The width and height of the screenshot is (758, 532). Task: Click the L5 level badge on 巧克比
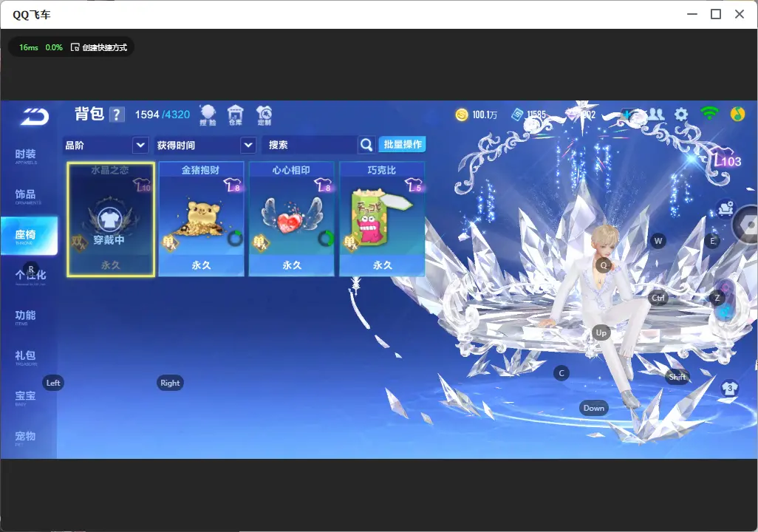point(414,185)
